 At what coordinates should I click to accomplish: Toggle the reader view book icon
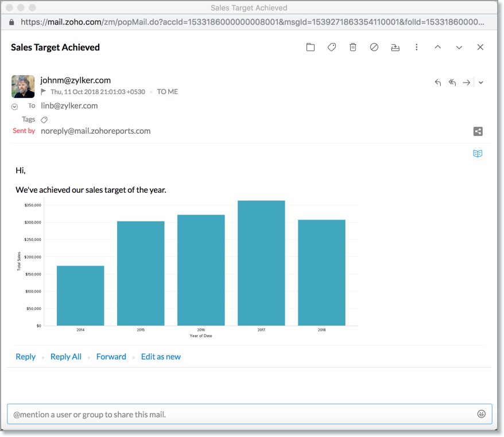(x=478, y=154)
